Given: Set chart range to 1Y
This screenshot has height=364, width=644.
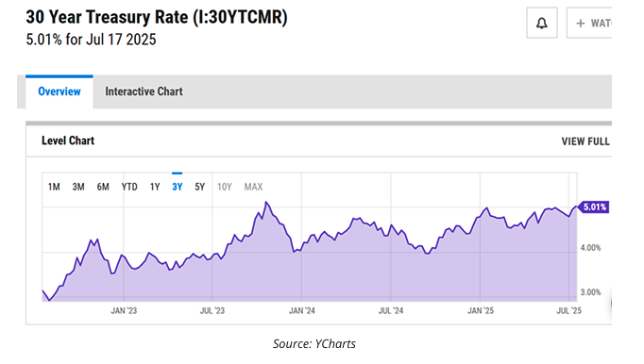Looking at the screenshot, I should coord(155,187).
